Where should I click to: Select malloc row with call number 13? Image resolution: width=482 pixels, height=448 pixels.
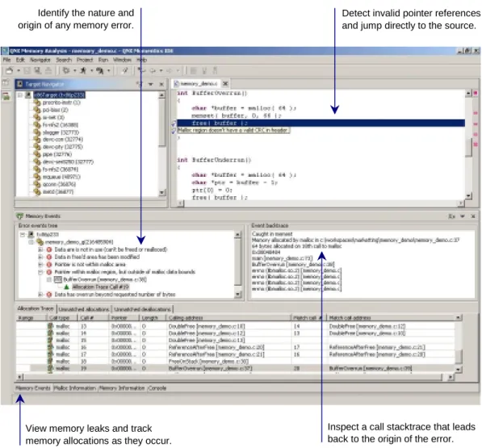coord(236,326)
